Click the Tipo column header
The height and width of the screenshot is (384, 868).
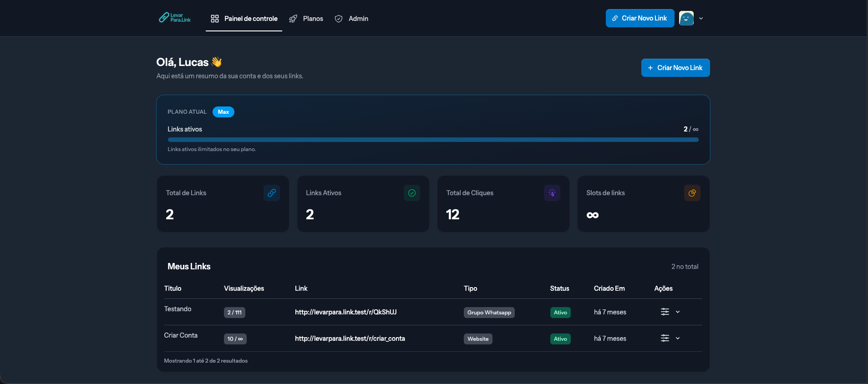click(x=470, y=288)
